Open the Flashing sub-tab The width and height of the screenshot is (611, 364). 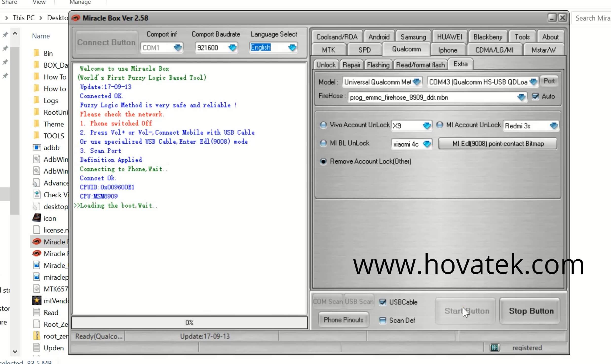pyautogui.click(x=378, y=65)
